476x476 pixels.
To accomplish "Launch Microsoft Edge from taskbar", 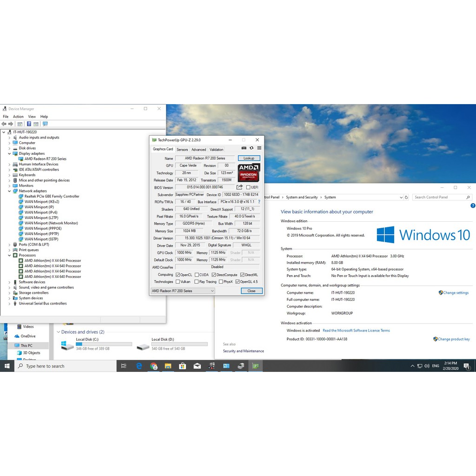I will tap(139, 366).
